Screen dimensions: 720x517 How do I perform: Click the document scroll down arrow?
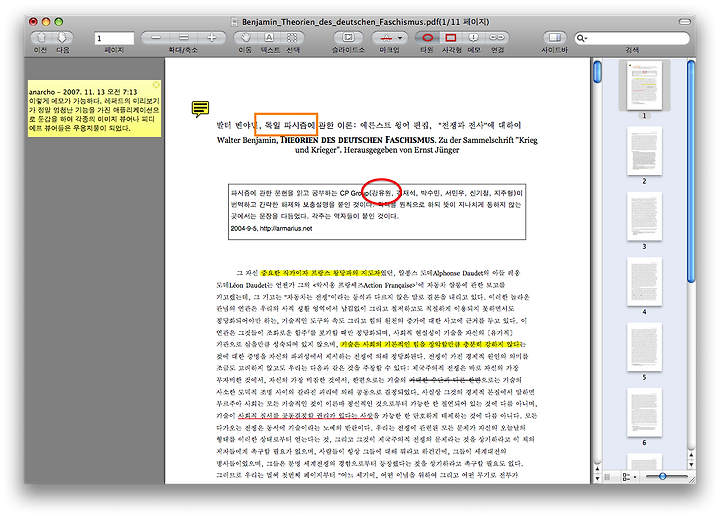pyautogui.click(x=597, y=478)
